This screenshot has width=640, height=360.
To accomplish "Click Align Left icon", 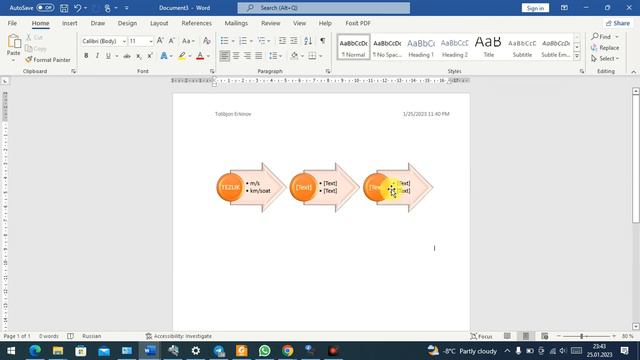I will [224, 56].
